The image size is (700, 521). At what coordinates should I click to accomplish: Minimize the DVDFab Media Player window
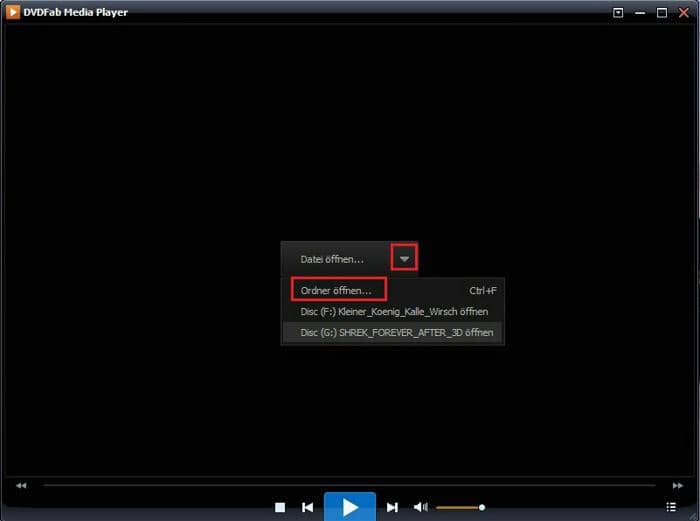pyautogui.click(x=640, y=13)
